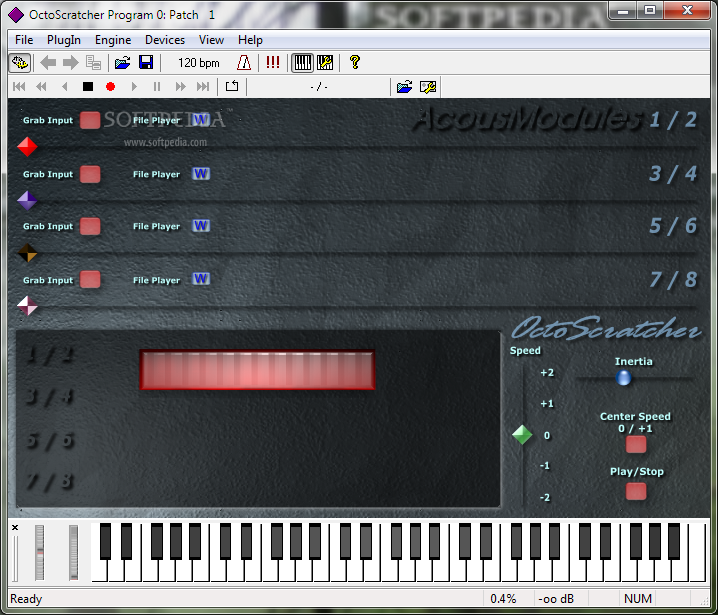Open player file with transport folder icon
The image size is (718, 615).
(x=404, y=87)
